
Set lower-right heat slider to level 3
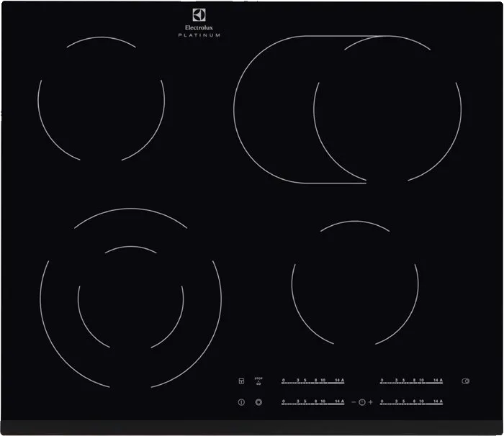click(x=396, y=402)
